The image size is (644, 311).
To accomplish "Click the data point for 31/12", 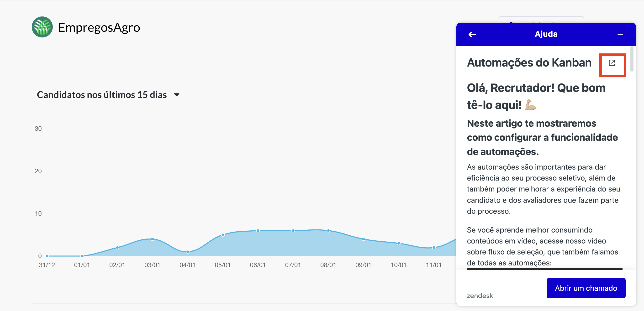I will (47, 256).
